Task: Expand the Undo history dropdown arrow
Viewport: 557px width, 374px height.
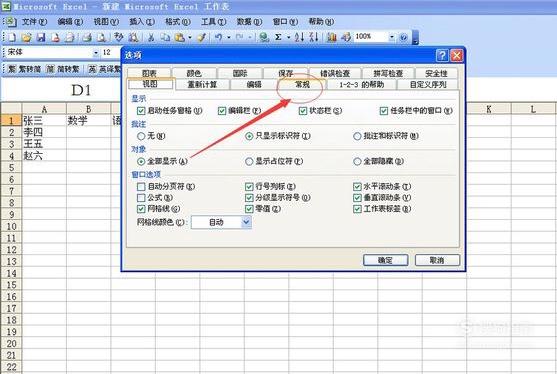Action: coord(229,37)
